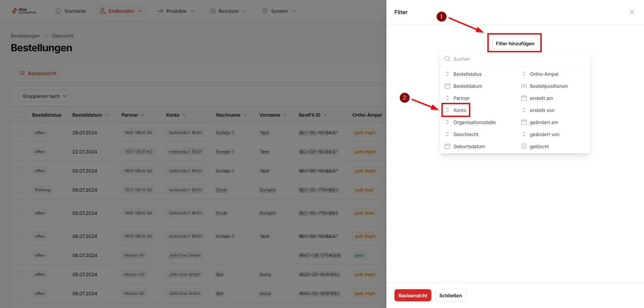Image resolution: width=644 pixels, height=308 pixels.
Task: Check the row dated 22.07.2024
Action: click(21, 151)
